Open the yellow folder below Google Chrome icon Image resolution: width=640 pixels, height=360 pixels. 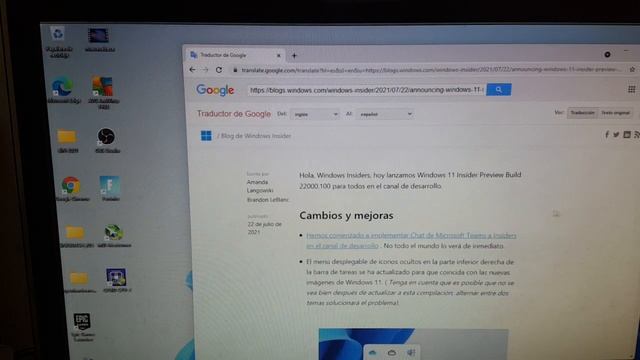pyautogui.click(x=76, y=236)
